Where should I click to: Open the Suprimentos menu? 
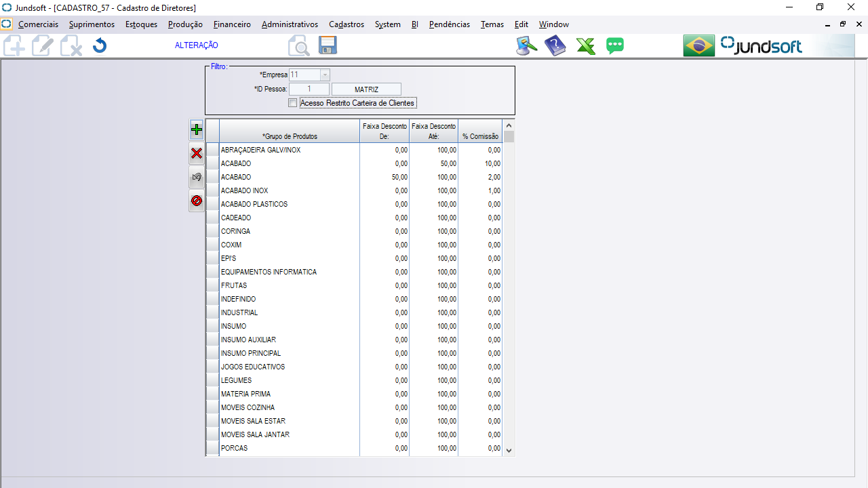point(92,24)
